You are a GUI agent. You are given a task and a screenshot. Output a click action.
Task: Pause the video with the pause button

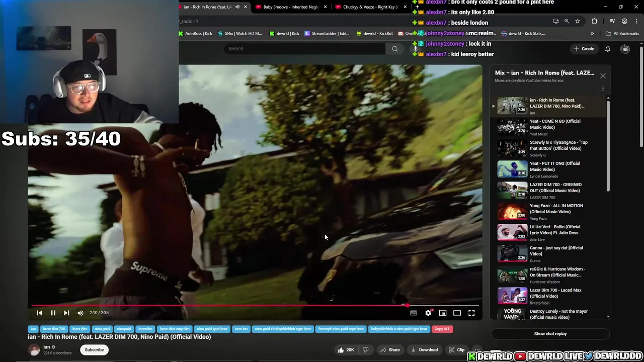tap(53, 313)
